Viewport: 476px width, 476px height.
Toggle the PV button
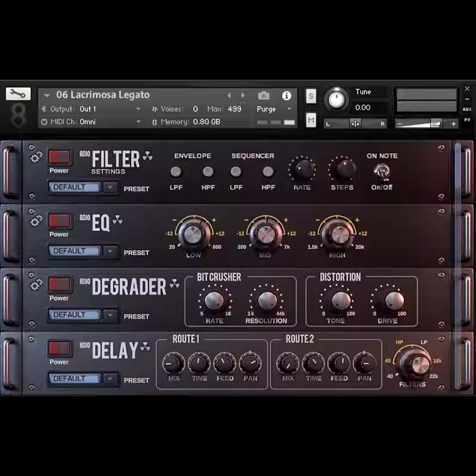tap(467, 120)
